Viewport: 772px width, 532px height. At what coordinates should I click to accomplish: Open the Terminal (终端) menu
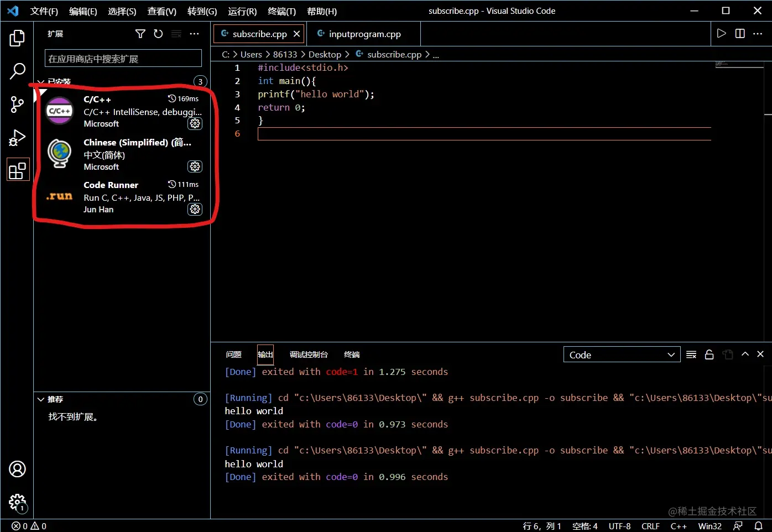click(x=281, y=11)
